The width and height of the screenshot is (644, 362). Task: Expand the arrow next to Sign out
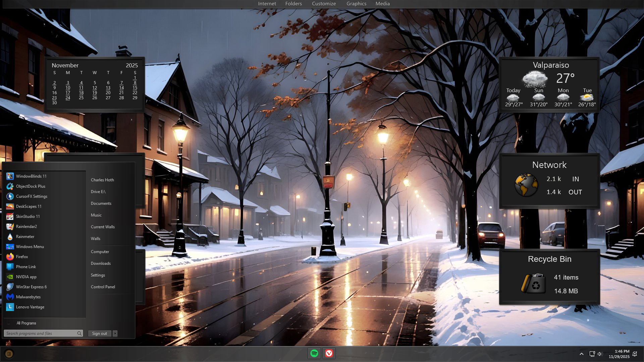[115, 334]
